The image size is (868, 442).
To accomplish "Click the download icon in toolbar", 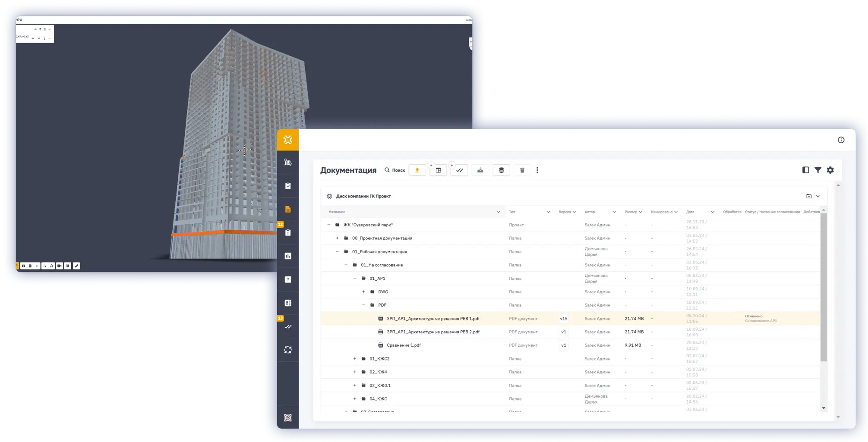I will click(x=480, y=170).
